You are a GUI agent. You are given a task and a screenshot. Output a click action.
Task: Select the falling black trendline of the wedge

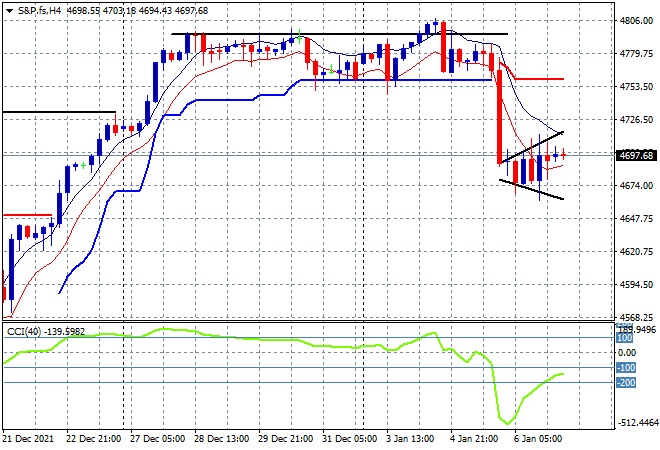pyautogui.click(x=531, y=189)
